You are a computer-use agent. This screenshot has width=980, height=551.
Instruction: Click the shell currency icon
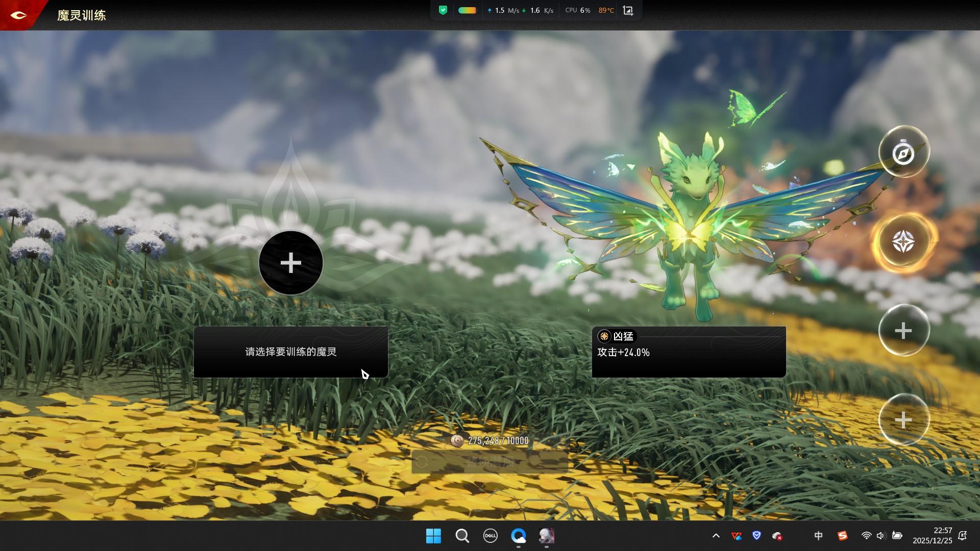pos(457,440)
